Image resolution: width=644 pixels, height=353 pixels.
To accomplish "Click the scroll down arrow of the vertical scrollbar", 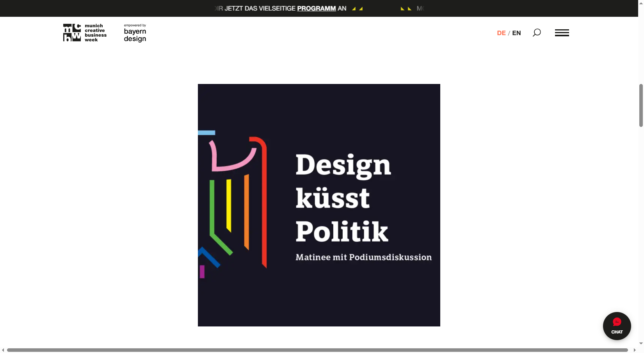I will [641, 344].
